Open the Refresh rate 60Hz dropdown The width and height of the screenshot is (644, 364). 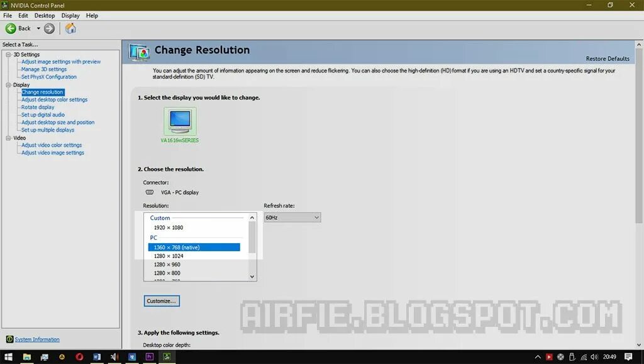(292, 217)
